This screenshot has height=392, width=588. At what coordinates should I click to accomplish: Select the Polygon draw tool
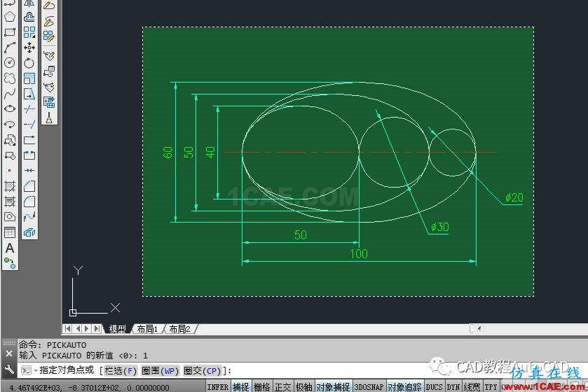(x=9, y=17)
